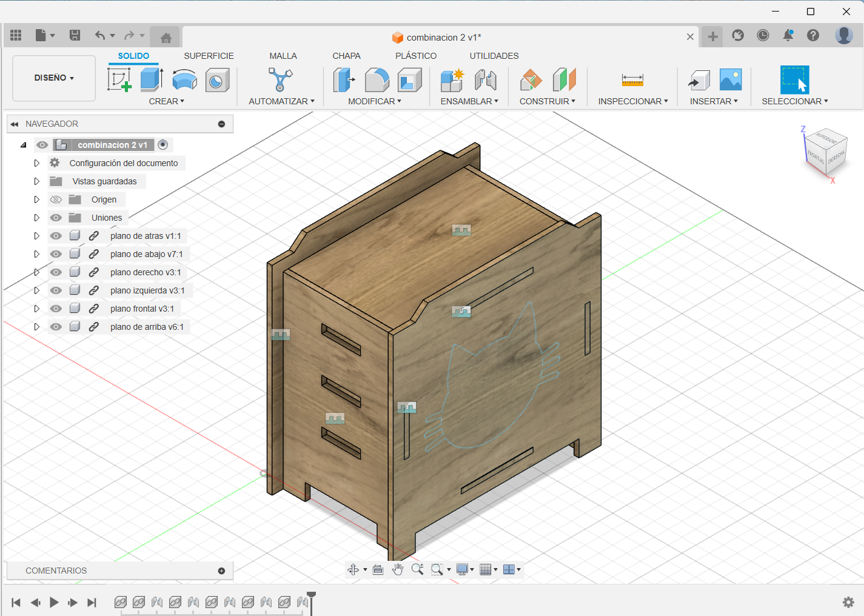
Task: Open the DISEÑO workspace dropdown
Action: click(x=54, y=78)
